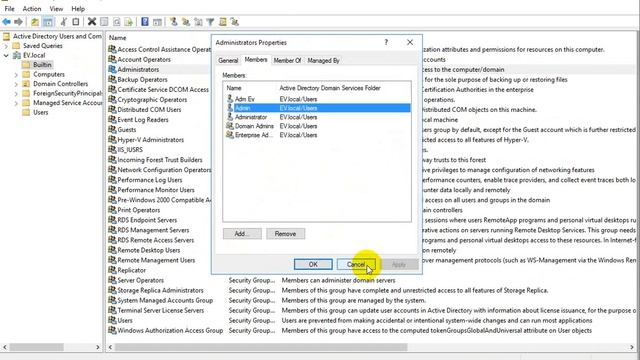Click the Delete X toolbar icon
Image resolution: width=640 pixels, height=360 pixels.
coord(92,22)
